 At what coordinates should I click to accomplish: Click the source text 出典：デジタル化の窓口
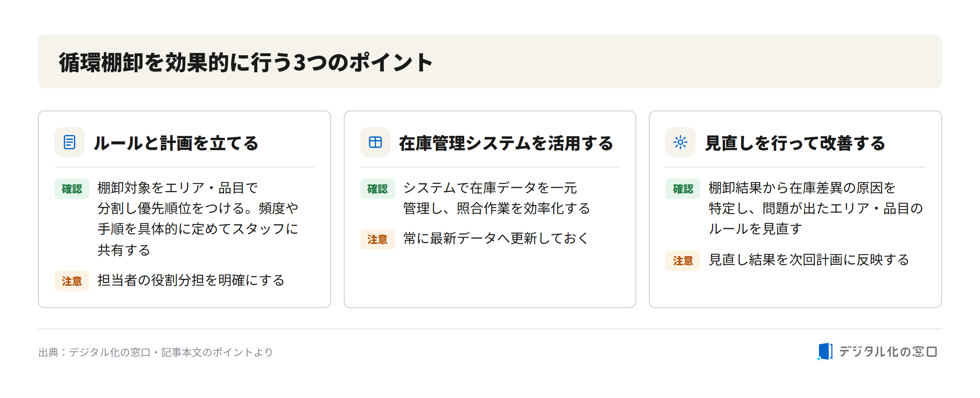tap(94, 352)
